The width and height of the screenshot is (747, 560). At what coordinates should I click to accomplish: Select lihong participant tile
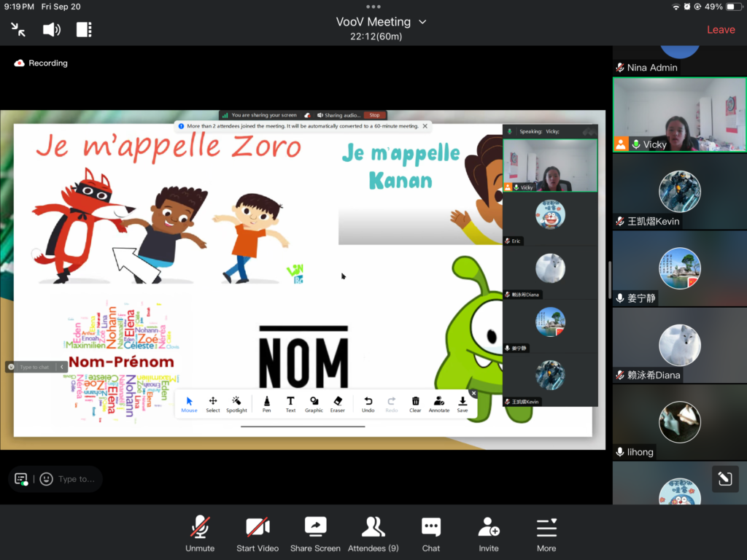679,422
